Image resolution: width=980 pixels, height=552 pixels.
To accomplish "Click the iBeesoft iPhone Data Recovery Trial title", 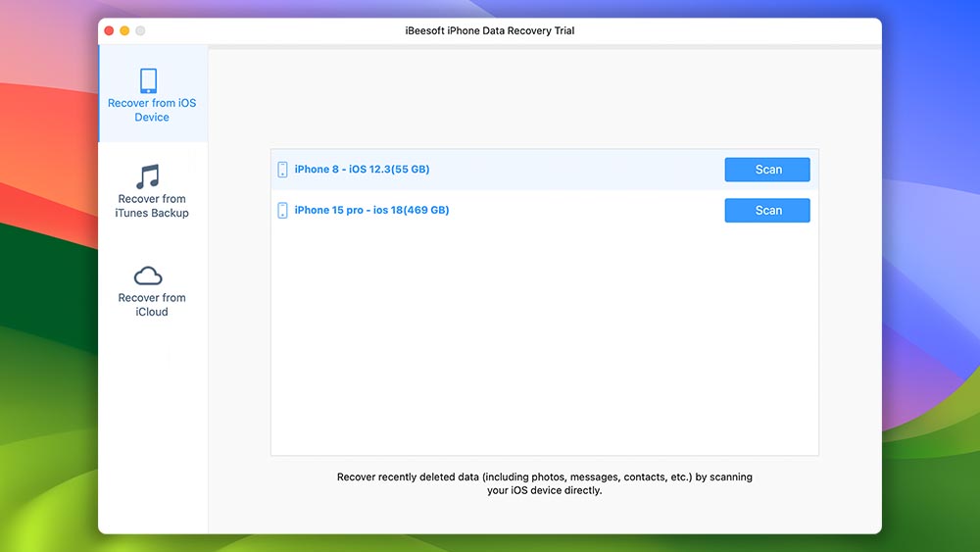I will pos(489,30).
